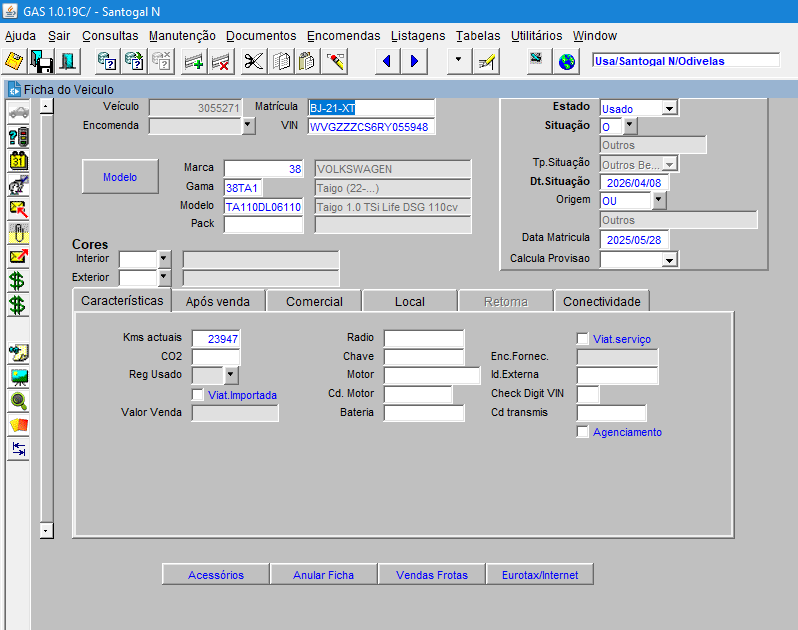This screenshot has width=798, height=630.
Task: Click the paperclip attachment sidebar icon
Action: tap(18, 233)
